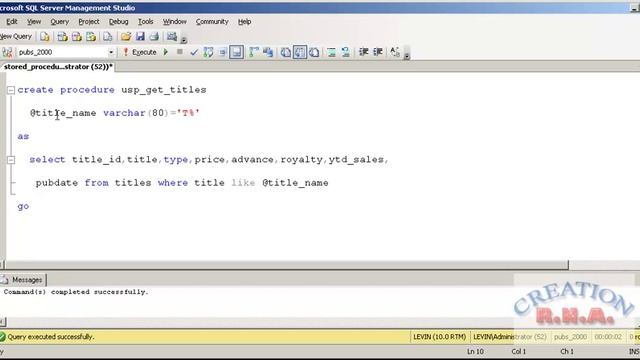
Task: Click Cancel Executing Query stop icon
Action: click(180, 52)
